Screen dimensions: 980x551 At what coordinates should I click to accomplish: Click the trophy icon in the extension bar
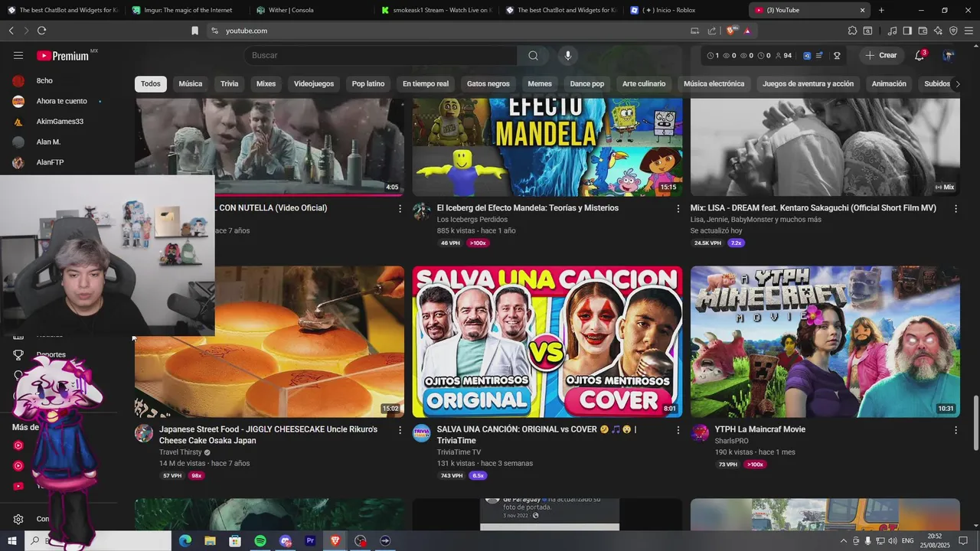coord(837,55)
